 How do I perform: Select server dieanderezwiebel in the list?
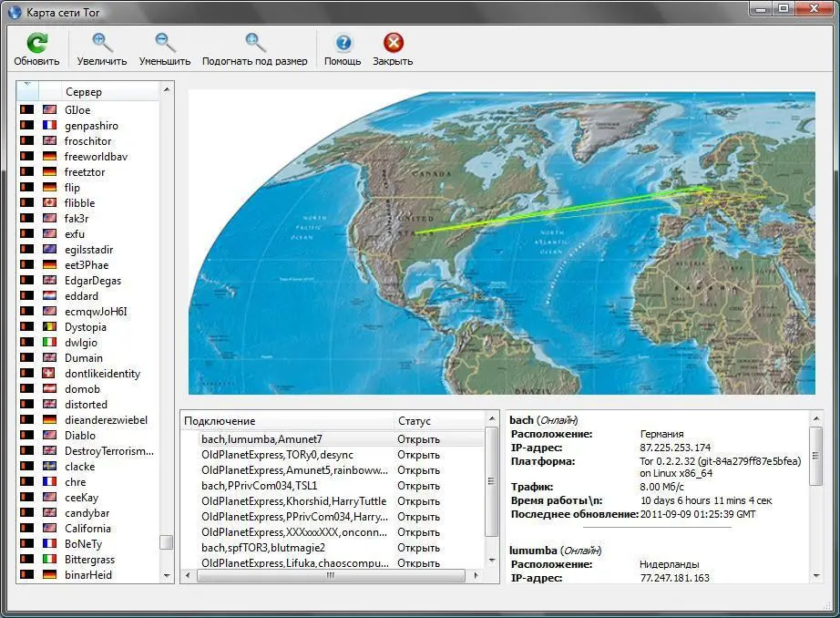coord(106,419)
